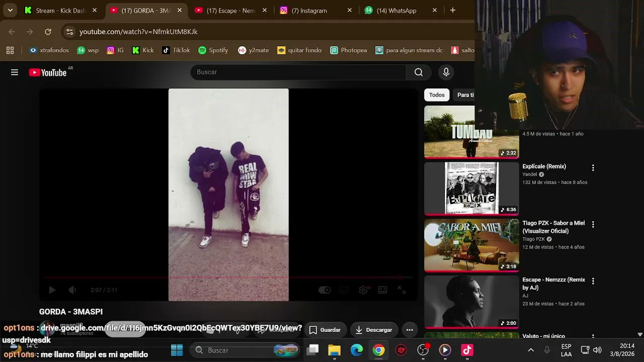Select the Para ti filter chip

[x=465, y=95]
